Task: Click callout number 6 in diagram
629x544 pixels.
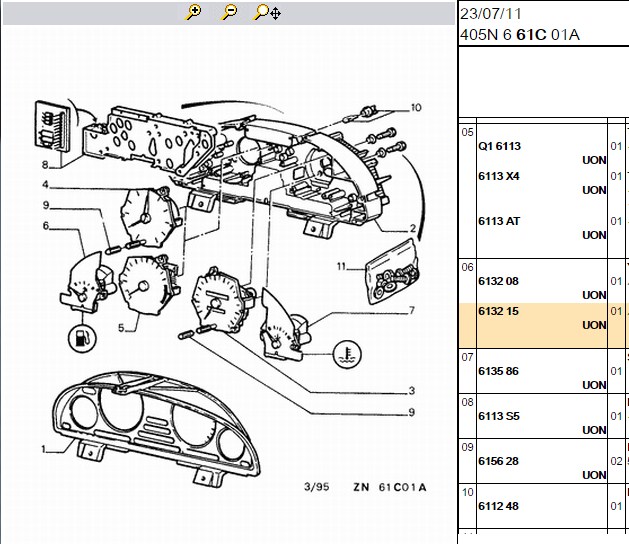Action: [46, 226]
